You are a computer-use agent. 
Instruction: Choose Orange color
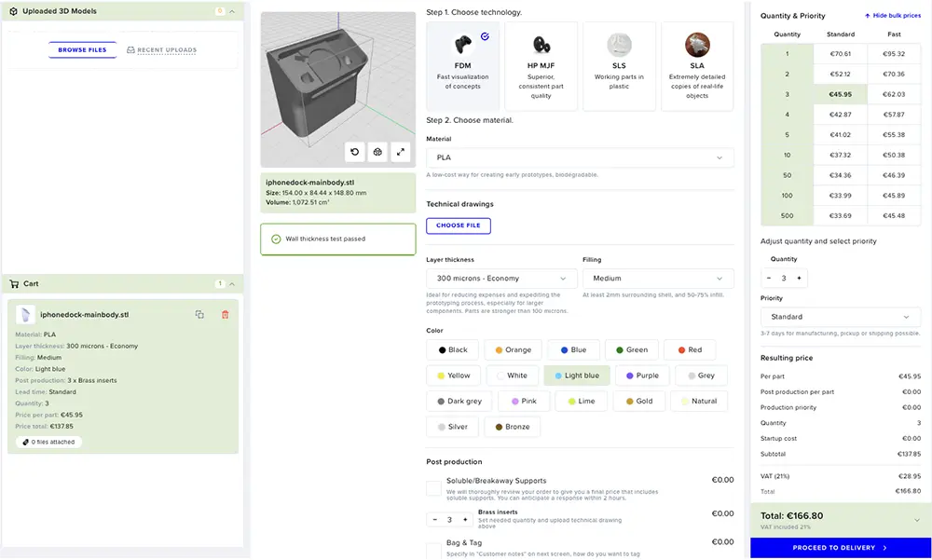(513, 349)
